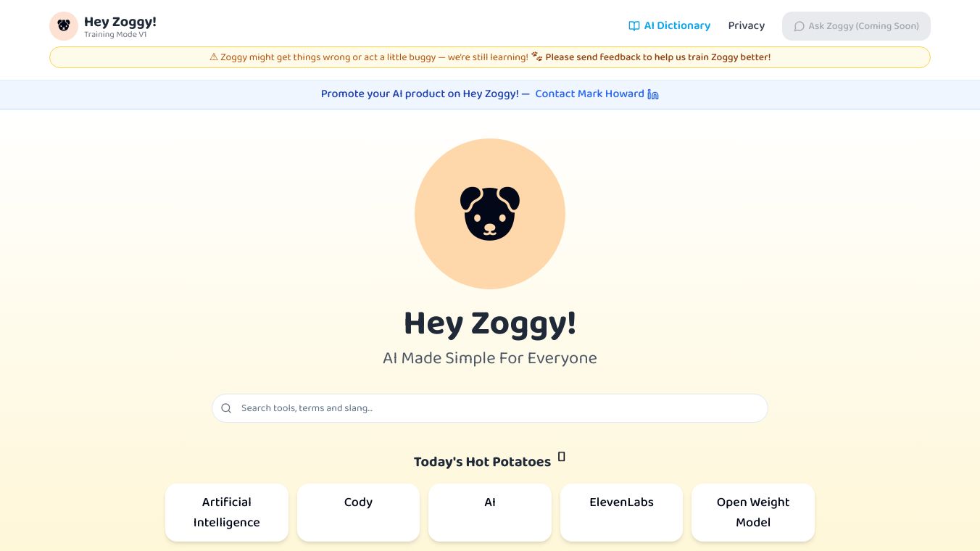Viewport: 980px width, 551px height.
Task: Select the Cody hot potato card
Action: click(358, 513)
